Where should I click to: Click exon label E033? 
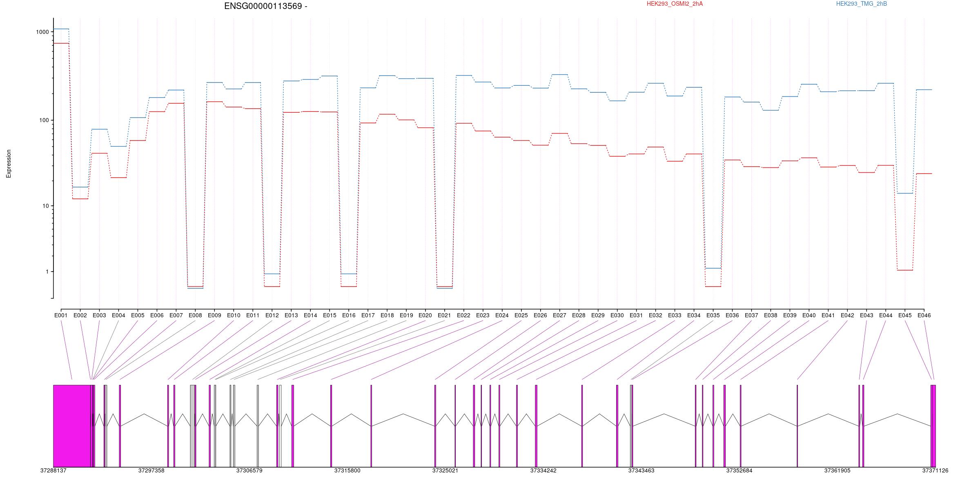[675, 316]
